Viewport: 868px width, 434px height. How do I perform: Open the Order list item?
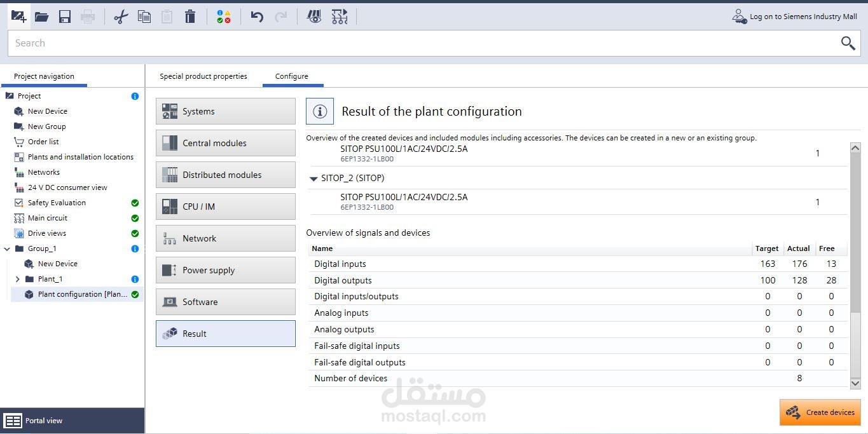pyautogui.click(x=43, y=142)
